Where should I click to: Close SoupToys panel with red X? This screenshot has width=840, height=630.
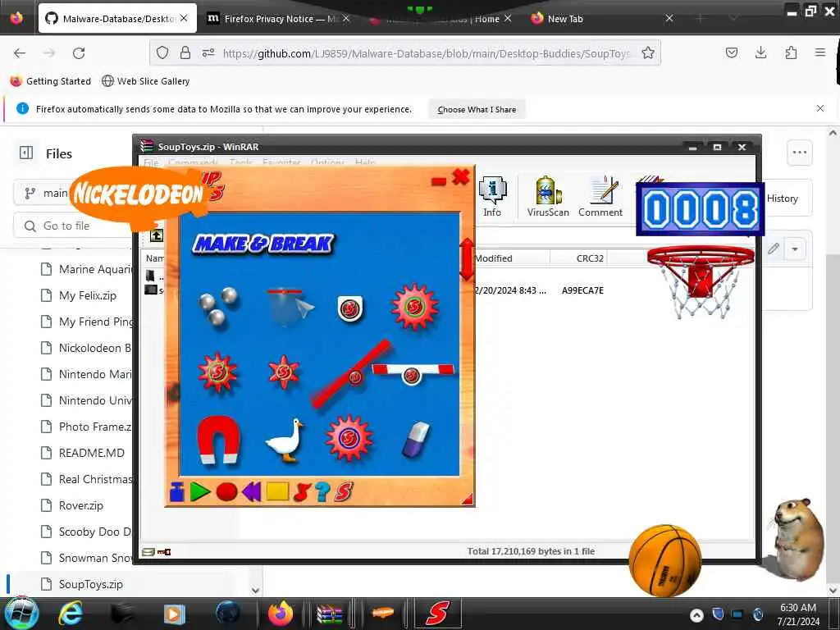click(461, 177)
